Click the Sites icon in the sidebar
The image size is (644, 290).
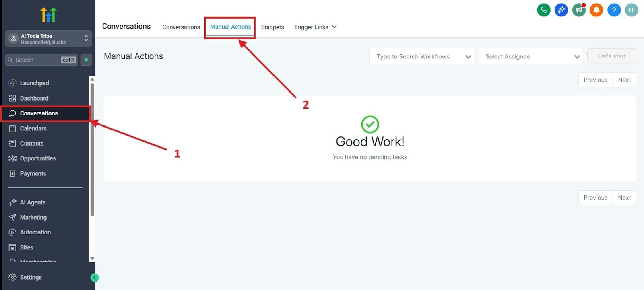click(12, 247)
